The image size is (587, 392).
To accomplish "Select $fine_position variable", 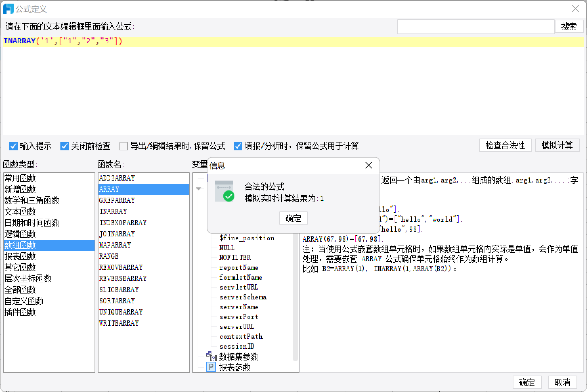I will (247, 238).
